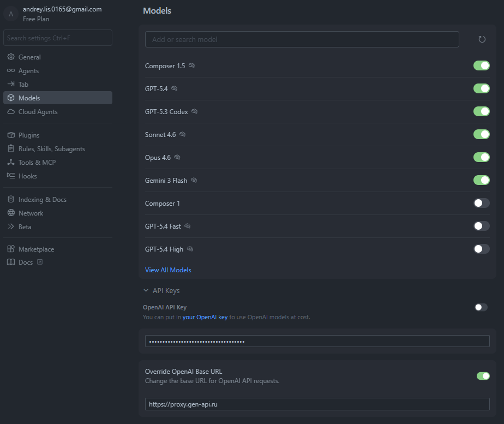Disable Override OpenAI Base URL toggle
The height and width of the screenshot is (424, 504).
pyautogui.click(x=483, y=376)
